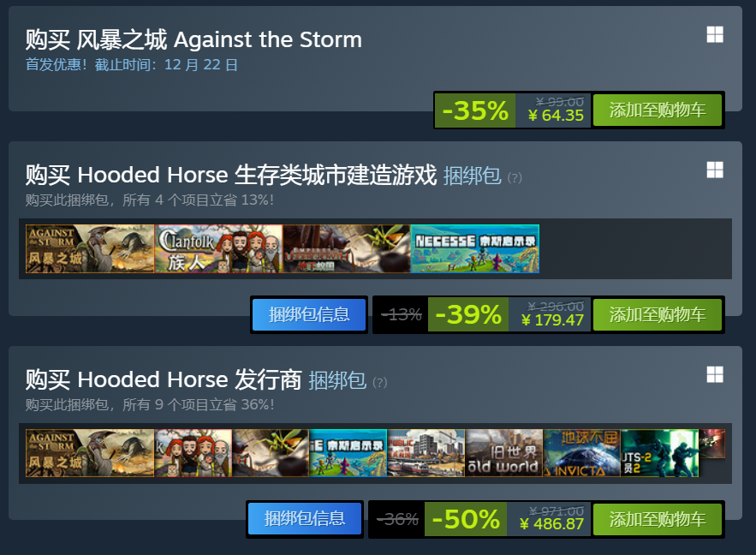756x555 pixels.
Task: Open Terra Invicta 地球不屈 thumbnail
Action: pos(581,453)
